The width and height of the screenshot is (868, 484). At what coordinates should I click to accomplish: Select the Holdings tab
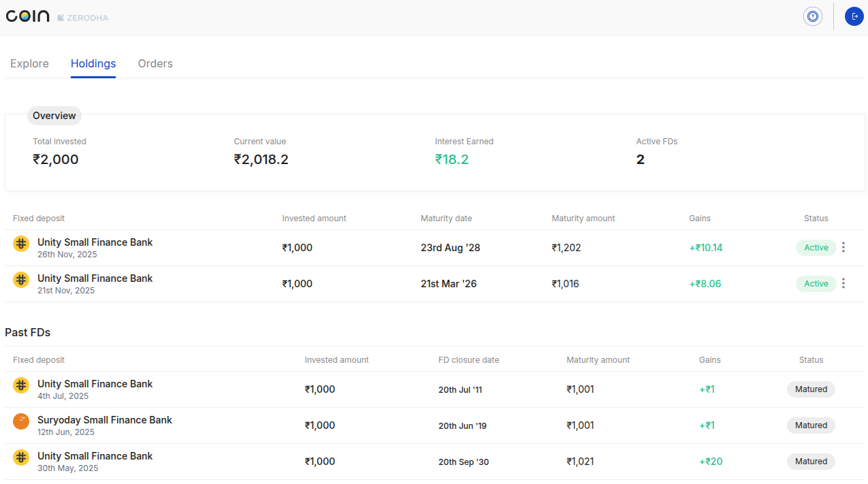click(93, 63)
